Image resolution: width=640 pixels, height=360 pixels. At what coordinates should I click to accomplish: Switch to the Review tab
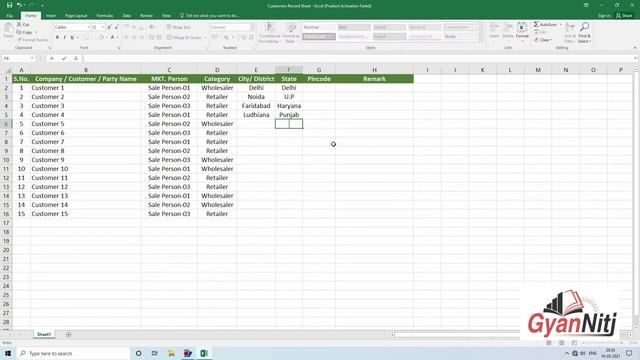coord(146,16)
